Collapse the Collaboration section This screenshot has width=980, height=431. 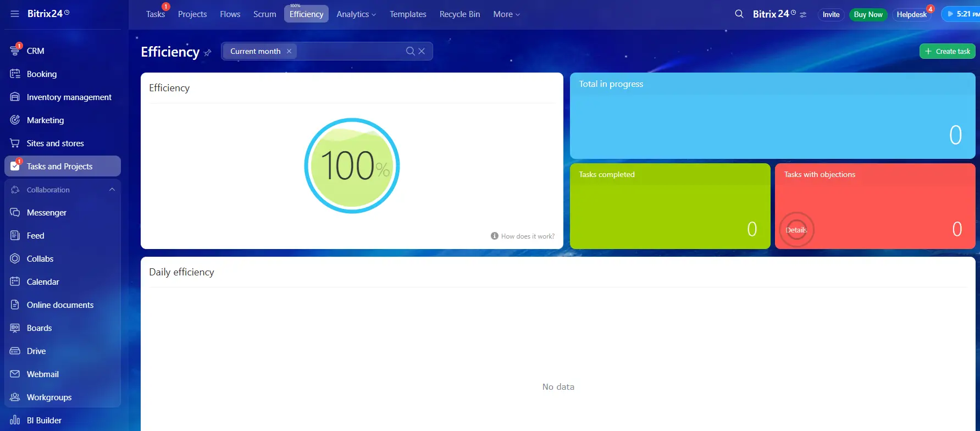pyautogui.click(x=112, y=190)
